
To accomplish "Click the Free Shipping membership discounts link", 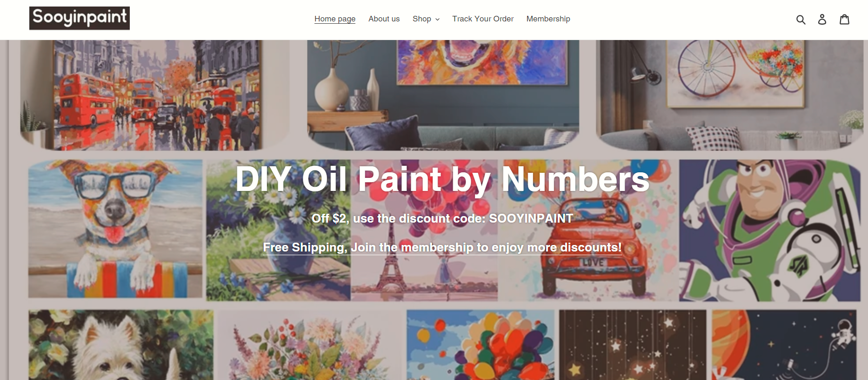I will click(442, 247).
